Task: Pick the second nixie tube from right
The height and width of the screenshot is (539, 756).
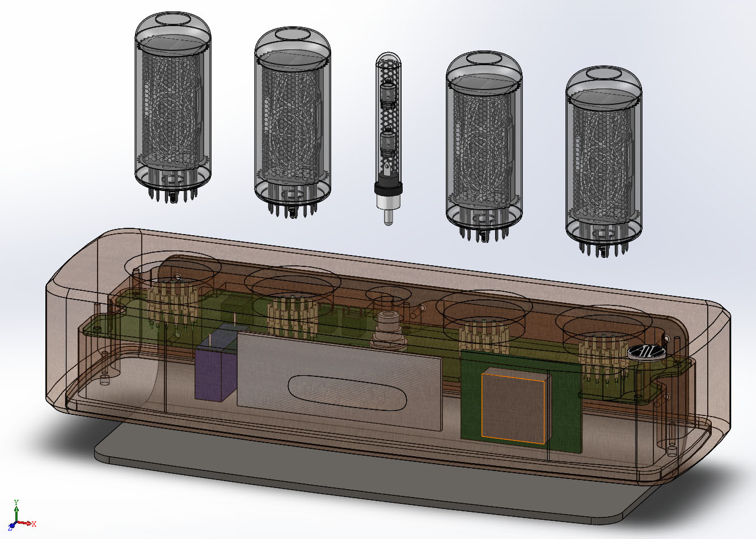Action: [x=484, y=142]
